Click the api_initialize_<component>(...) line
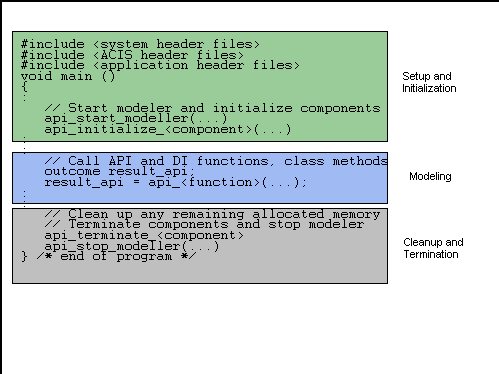 (168, 129)
